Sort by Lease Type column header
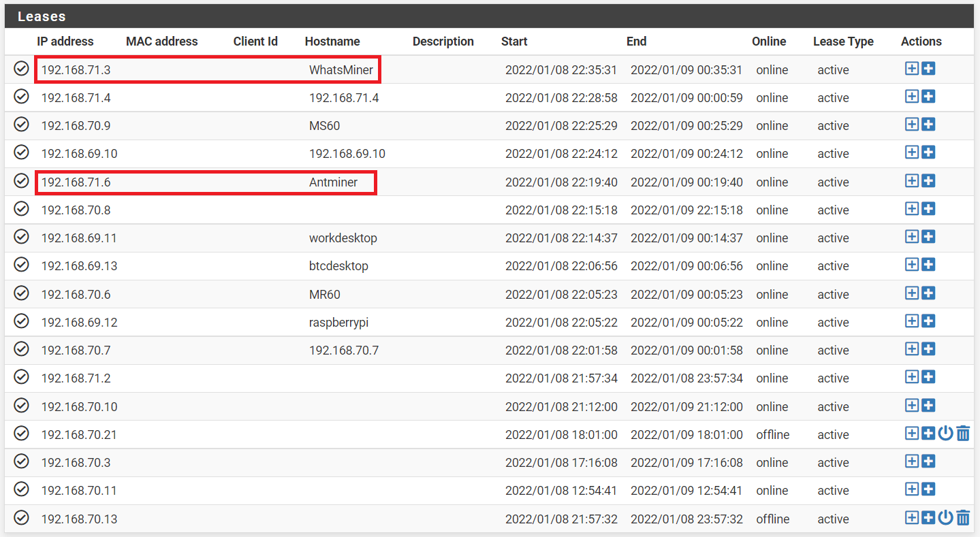The image size is (980, 537). [x=843, y=42]
